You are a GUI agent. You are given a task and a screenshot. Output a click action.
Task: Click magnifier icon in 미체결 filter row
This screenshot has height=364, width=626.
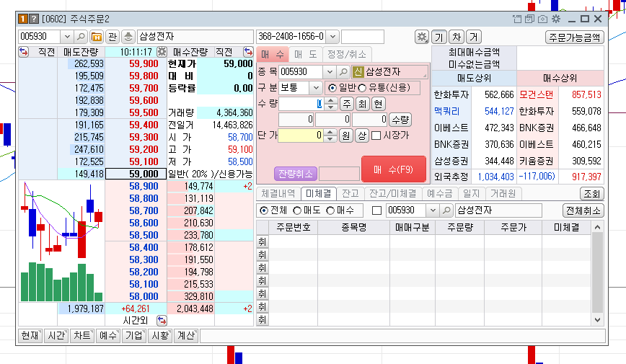click(446, 210)
